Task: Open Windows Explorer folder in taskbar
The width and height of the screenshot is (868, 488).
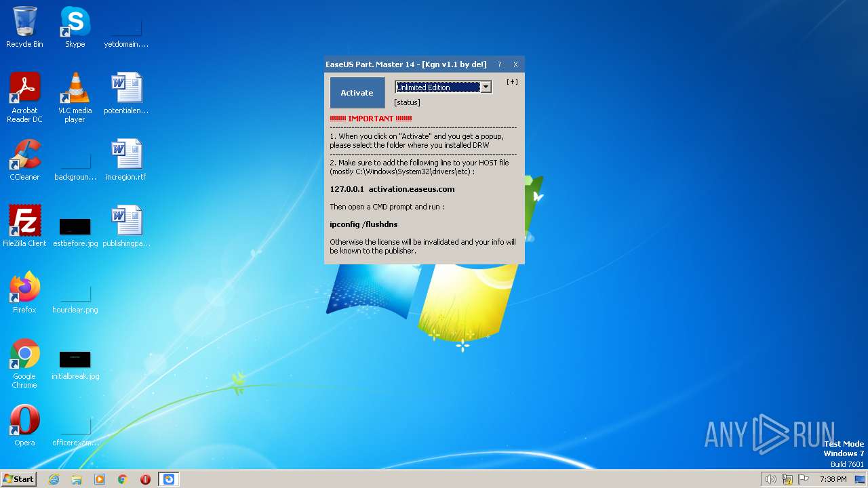Action: 77,479
